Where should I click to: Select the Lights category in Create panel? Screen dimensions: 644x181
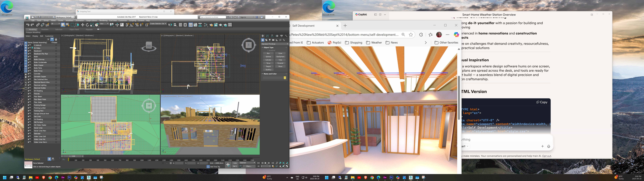click(270, 40)
